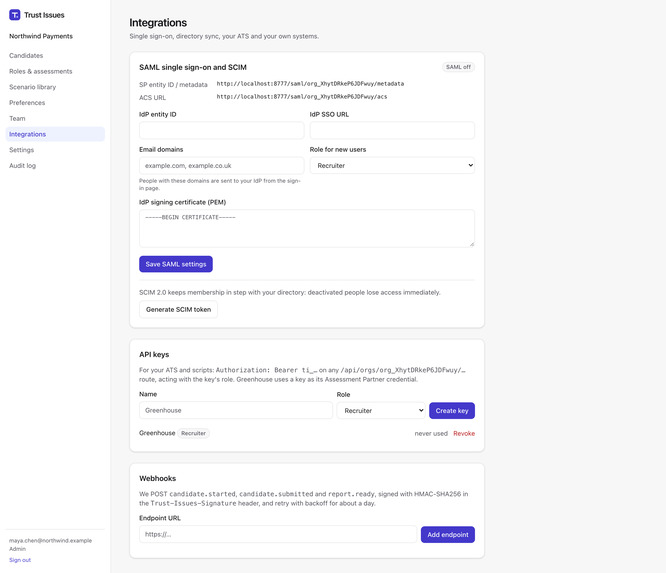
Task: Click the API key Name field
Action: (x=236, y=411)
